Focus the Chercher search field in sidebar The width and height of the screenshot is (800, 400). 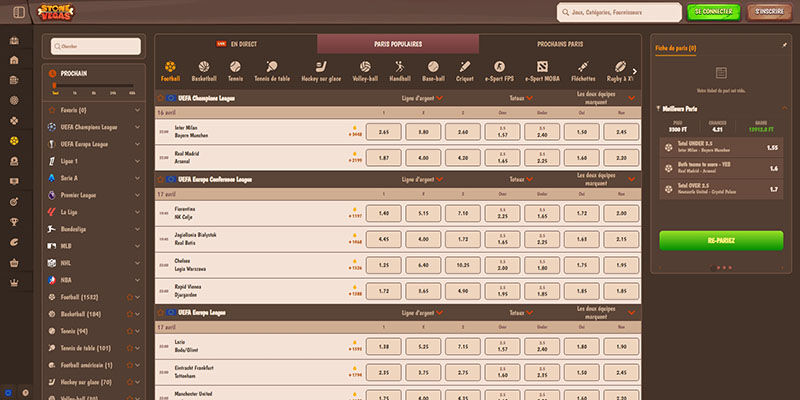[95, 46]
